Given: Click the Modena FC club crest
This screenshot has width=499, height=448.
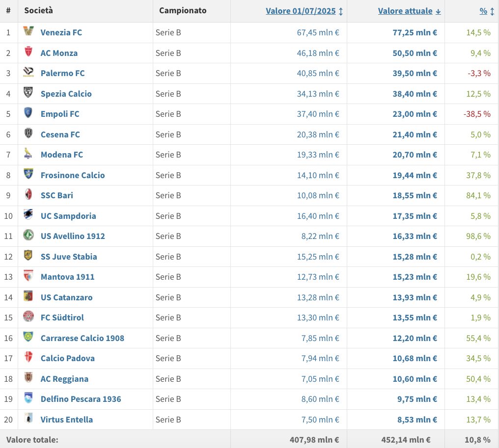Looking at the screenshot, I should (28, 153).
